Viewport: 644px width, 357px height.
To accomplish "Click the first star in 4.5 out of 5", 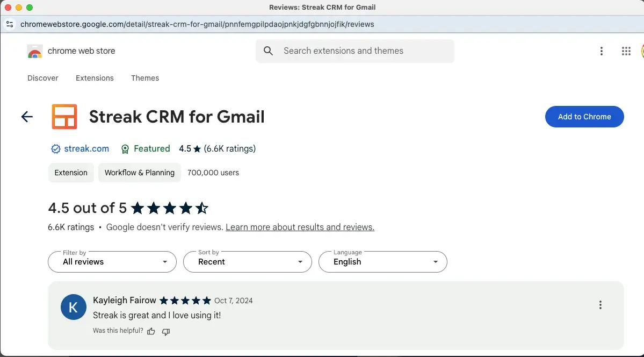I will click(138, 208).
